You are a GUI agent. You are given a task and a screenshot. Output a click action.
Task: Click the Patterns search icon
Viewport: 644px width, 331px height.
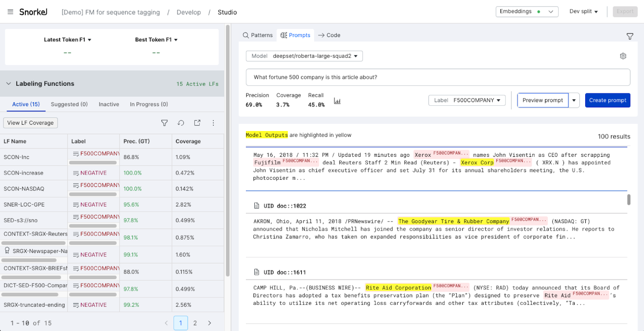[x=246, y=35]
